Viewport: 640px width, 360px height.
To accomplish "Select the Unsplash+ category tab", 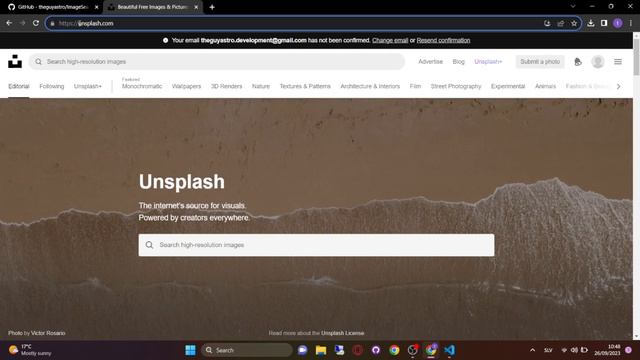I will pyautogui.click(x=88, y=86).
